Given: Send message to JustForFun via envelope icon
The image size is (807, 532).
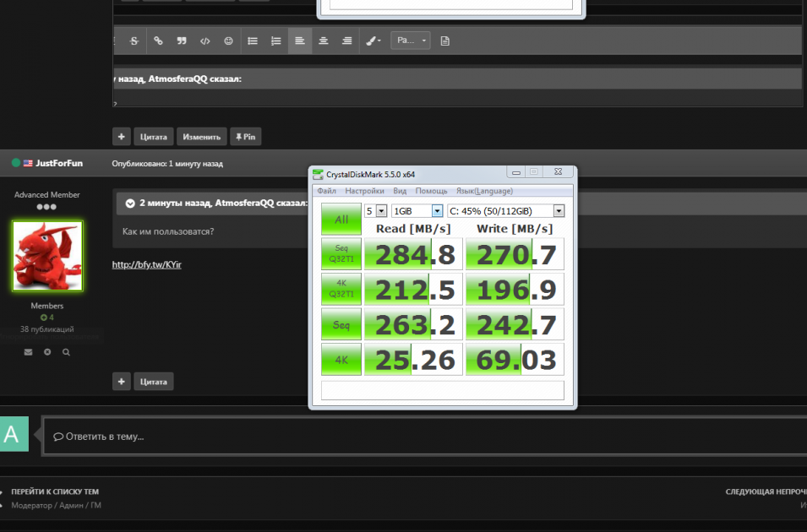Looking at the screenshot, I should coord(28,351).
